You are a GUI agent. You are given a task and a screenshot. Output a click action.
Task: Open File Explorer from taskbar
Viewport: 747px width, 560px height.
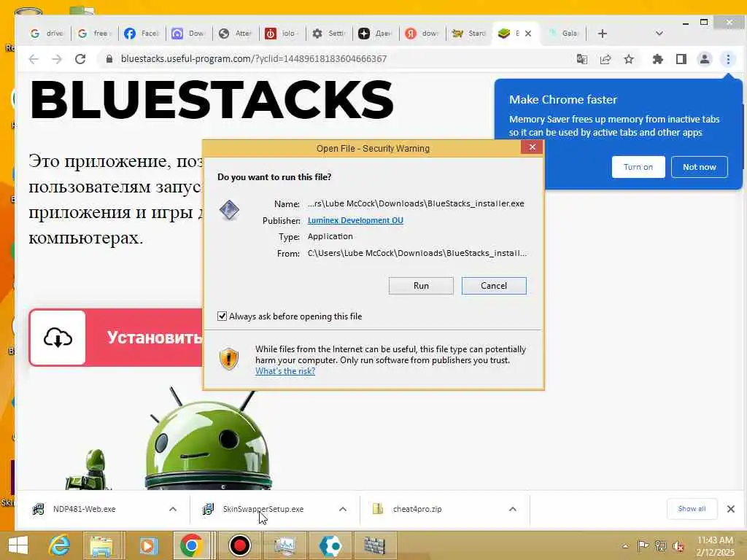click(x=101, y=545)
